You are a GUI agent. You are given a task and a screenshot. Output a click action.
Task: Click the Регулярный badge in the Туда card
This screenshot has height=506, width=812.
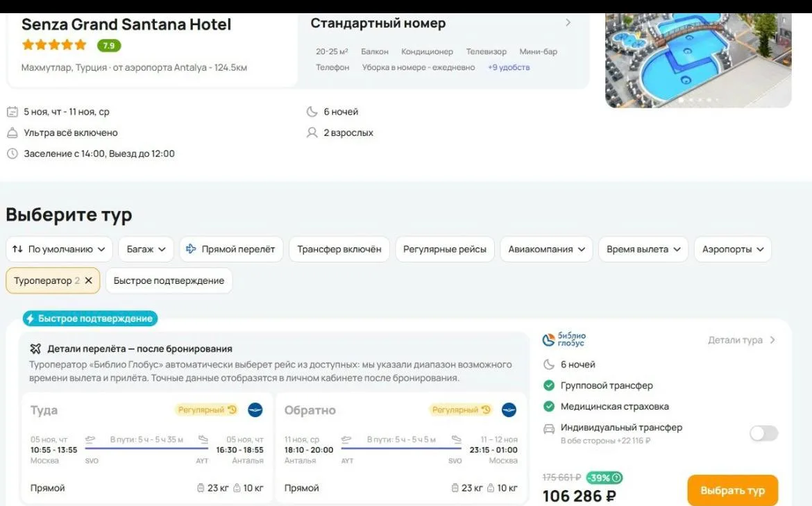tap(207, 410)
